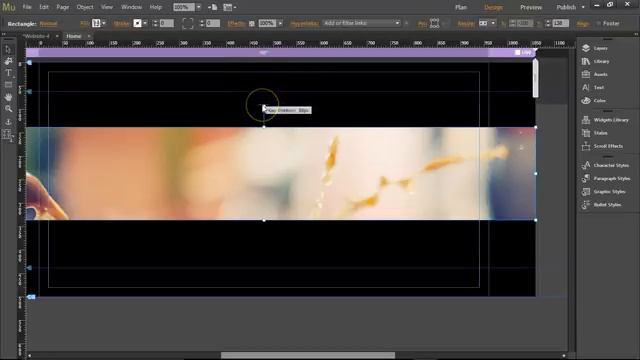The width and height of the screenshot is (640, 360).
Task: Switch to the Home page tab
Action: pyautogui.click(x=74, y=36)
